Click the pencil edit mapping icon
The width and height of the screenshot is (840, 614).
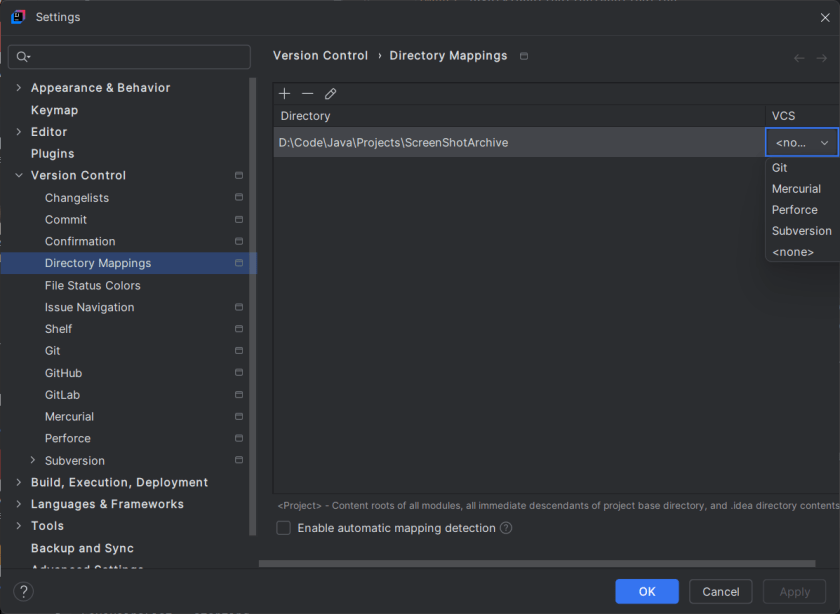pos(330,94)
